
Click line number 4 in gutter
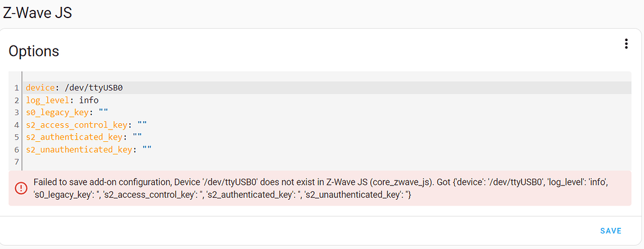click(16, 125)
